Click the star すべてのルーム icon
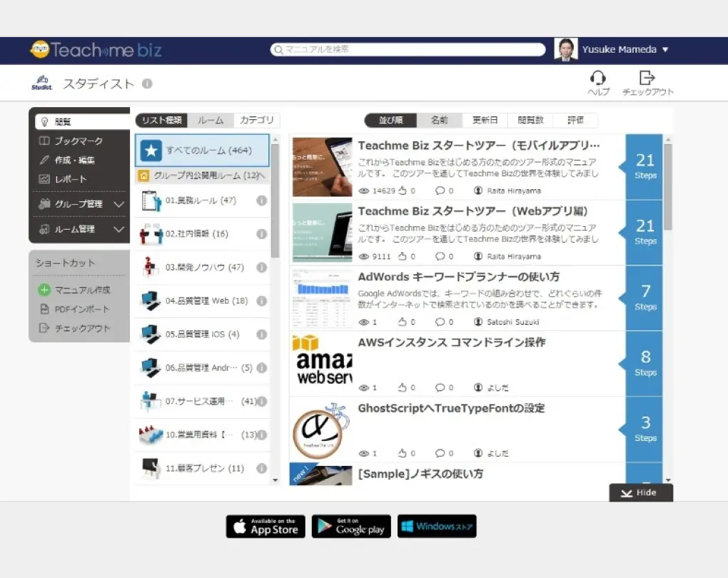The width and height of the screenshot is (728, 578). point(151,151)
